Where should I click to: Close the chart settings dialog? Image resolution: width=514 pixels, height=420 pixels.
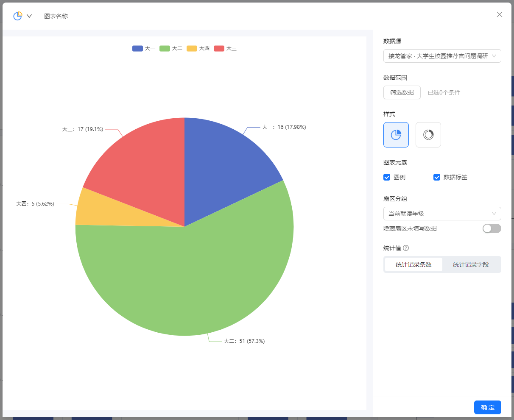click(x=499, y=14)
